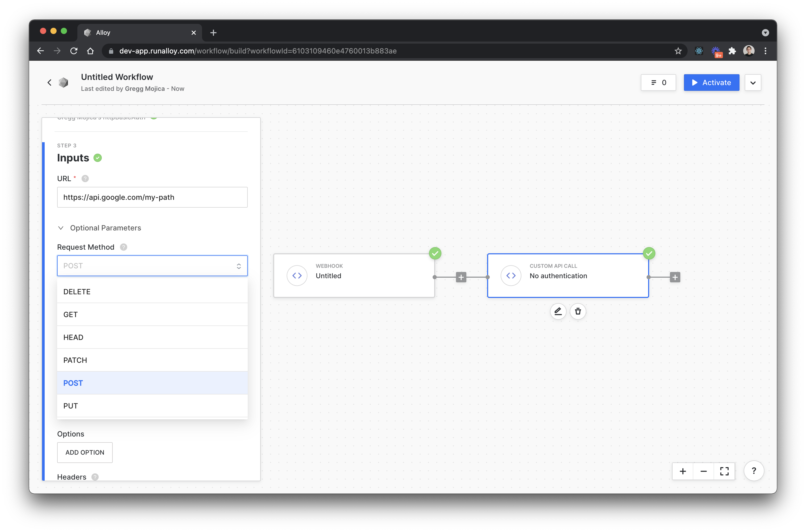This screenshot has width=806, height=532.
Task: Pick GET in the Request Method list
Action: tap(152, 315)
